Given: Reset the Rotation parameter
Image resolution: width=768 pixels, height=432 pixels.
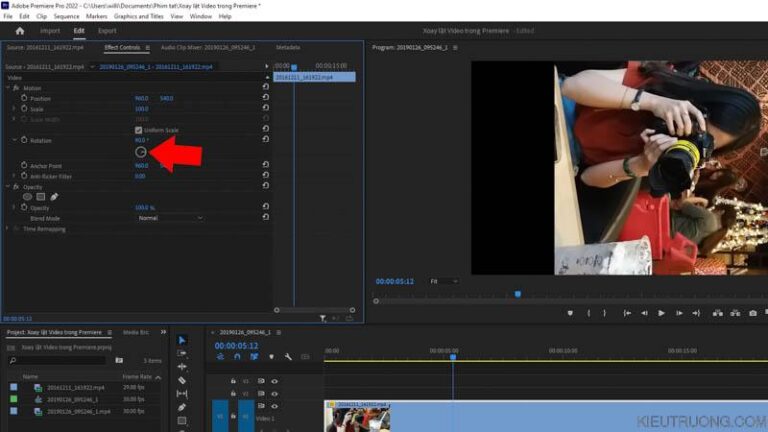Looking at the screenshot, I should tap(265, 139).
